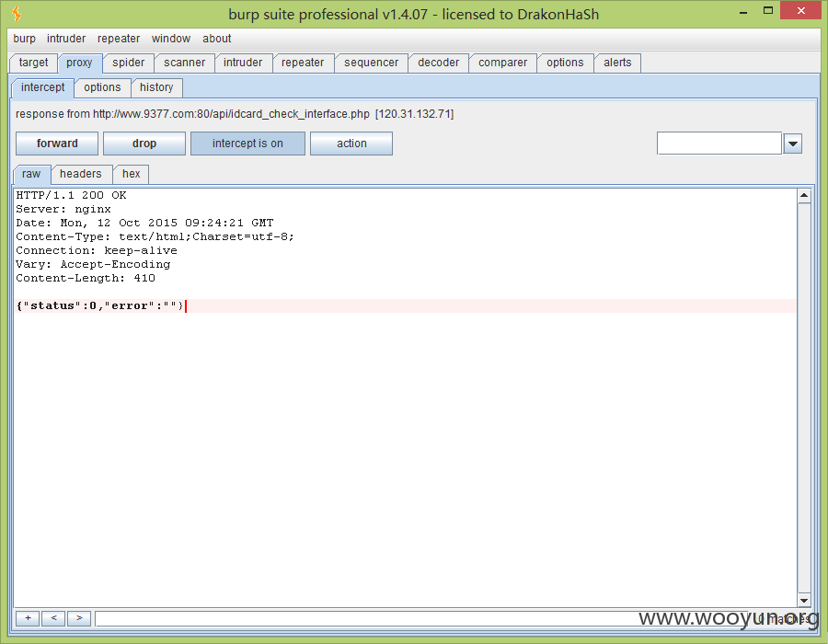
Task: Click next match arrow button
Action: point(79,618)
